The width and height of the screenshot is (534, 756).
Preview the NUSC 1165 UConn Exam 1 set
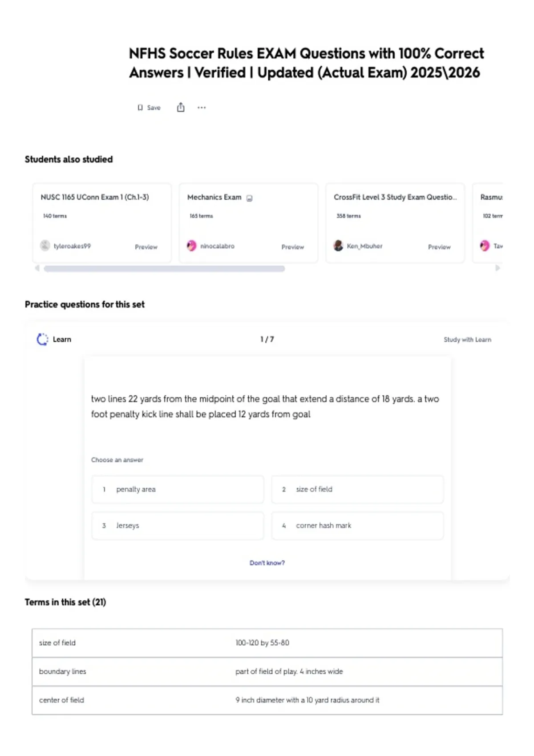(146, 247)
